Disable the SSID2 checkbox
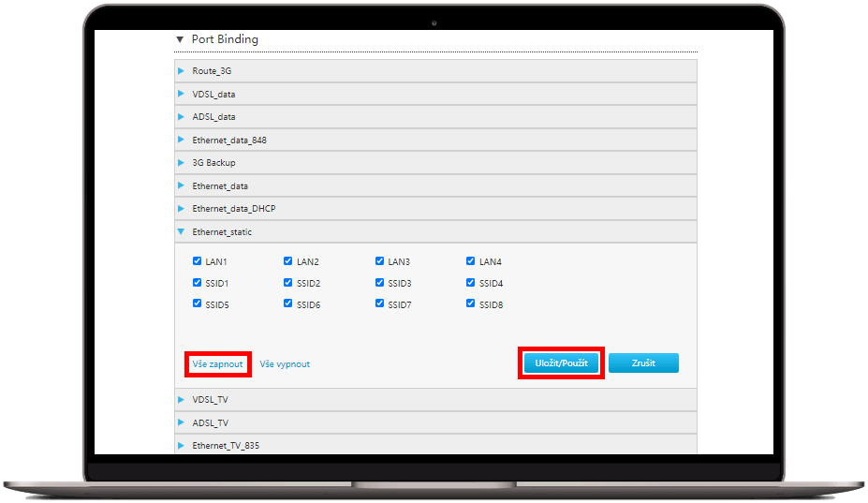 click(x=288, y=283)
